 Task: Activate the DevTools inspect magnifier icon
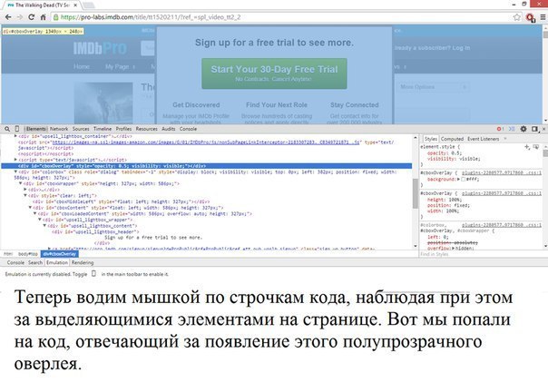click(7, 129)
